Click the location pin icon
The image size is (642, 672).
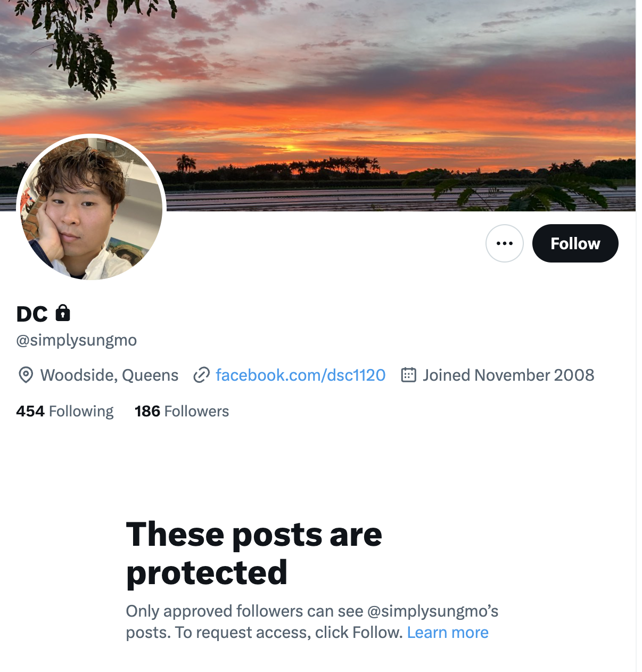26,375
